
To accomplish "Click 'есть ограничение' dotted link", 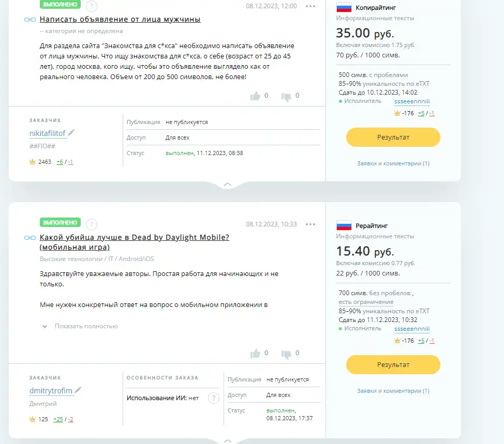I will tap(366, 302).
